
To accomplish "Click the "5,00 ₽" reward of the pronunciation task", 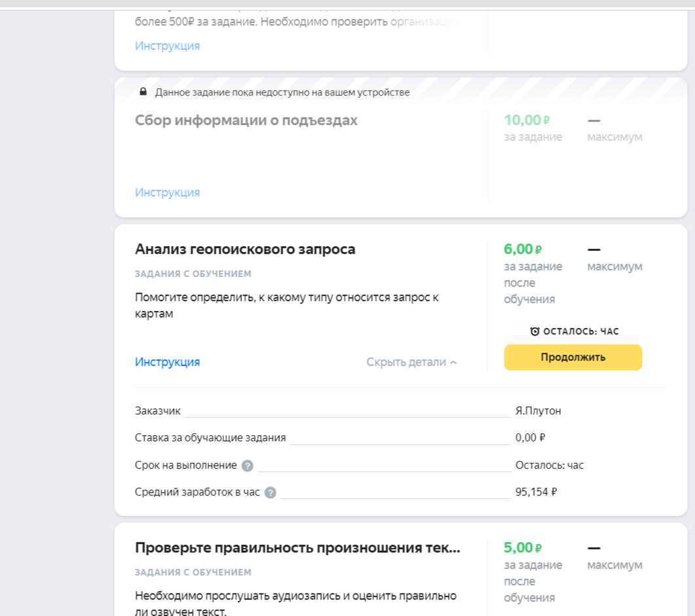I will 519,548.
